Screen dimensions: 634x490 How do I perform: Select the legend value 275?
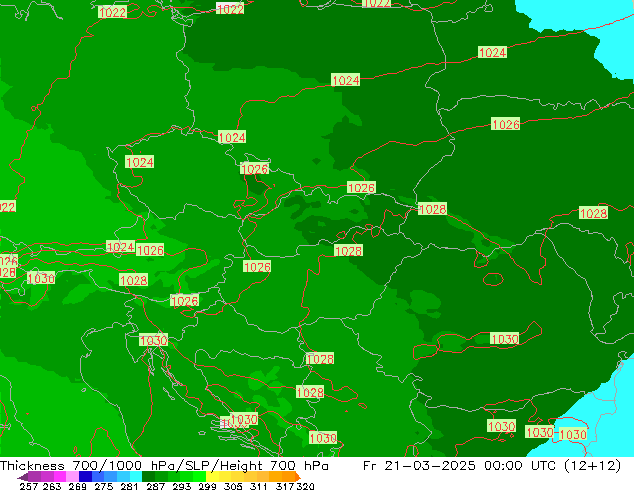tap(104, 486)
